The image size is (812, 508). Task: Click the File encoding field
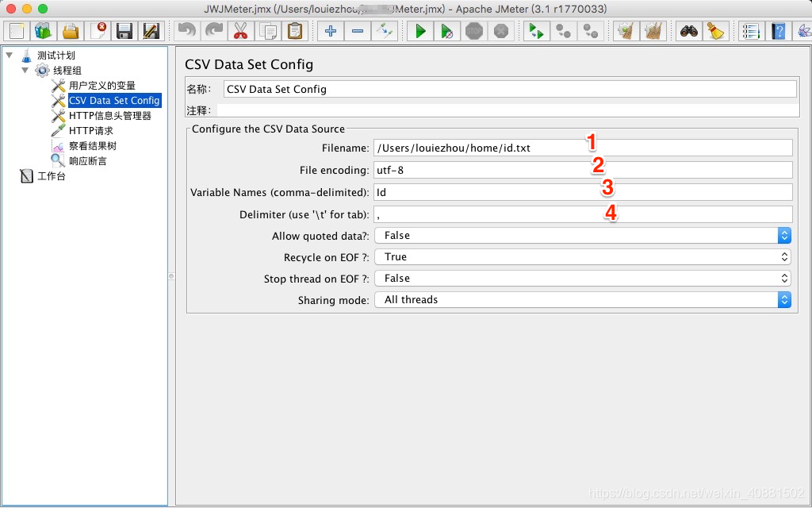tap(583, 170)
